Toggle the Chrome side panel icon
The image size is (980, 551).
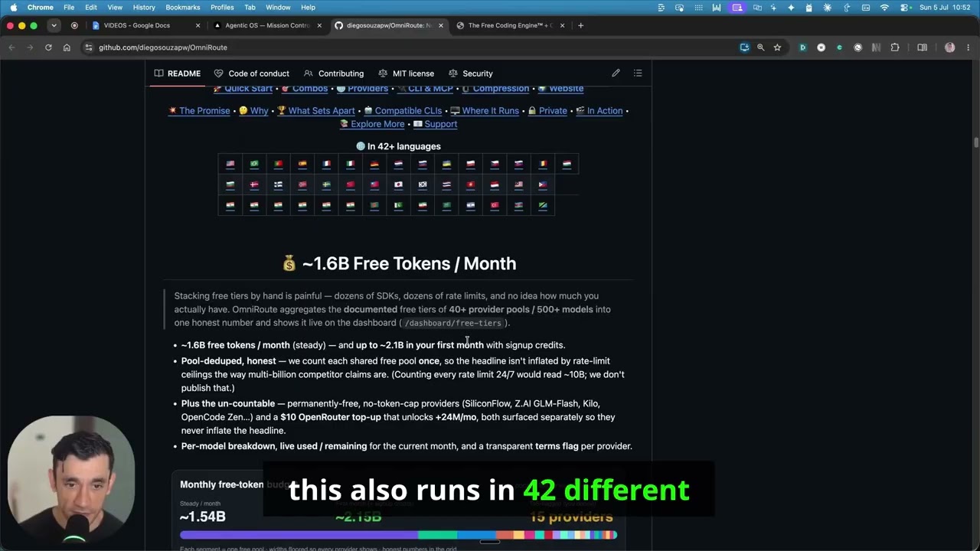[x=922, y=47]
